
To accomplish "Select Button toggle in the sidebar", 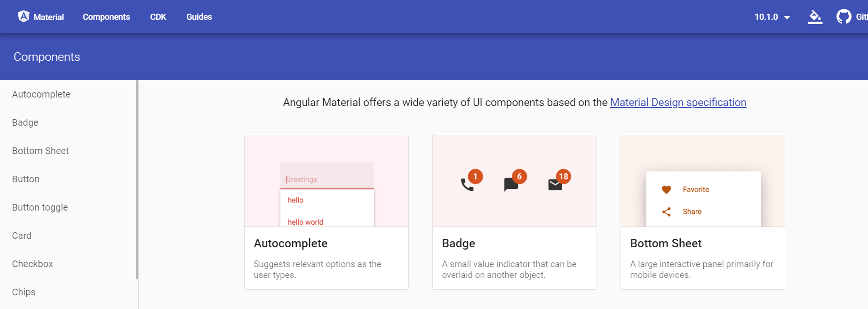I will click(40, 207).
